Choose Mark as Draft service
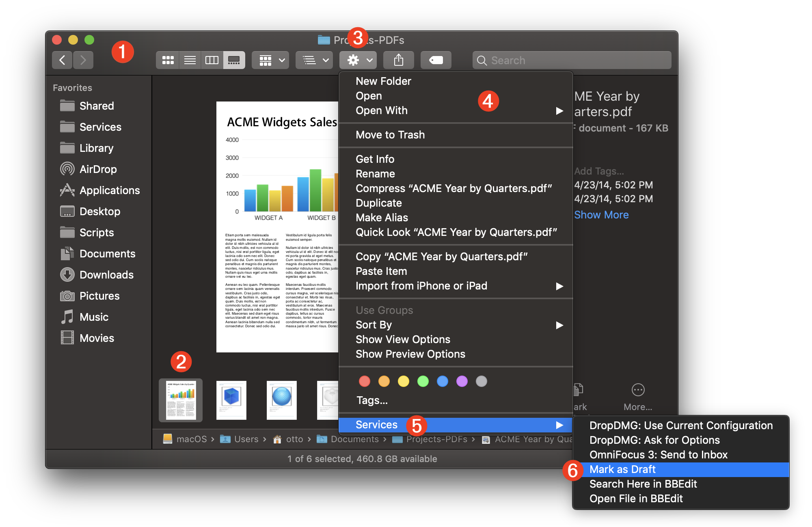This screenshot has width=812, height=527. [681, 469]
